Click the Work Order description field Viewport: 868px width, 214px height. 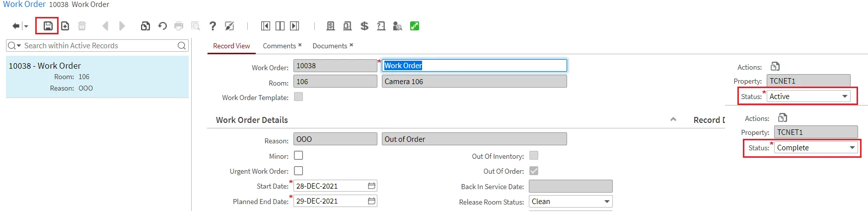point(474,65)
